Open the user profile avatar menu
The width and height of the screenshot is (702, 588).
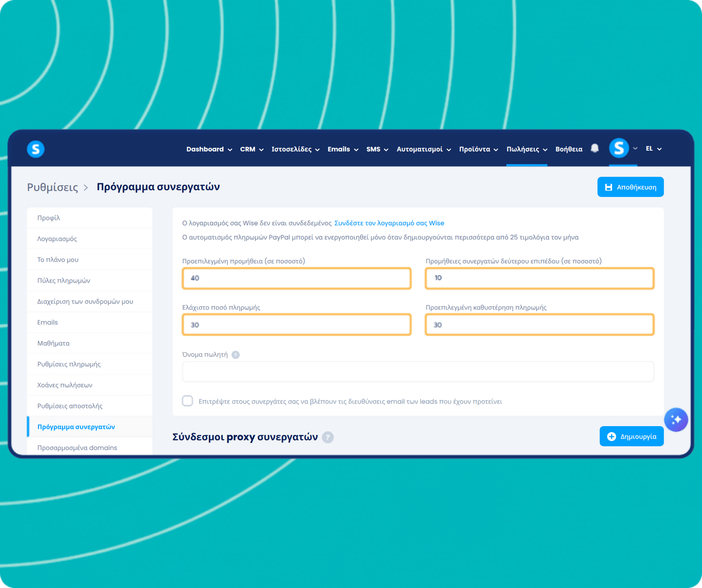pyautogui.click(x=619, y=148)
